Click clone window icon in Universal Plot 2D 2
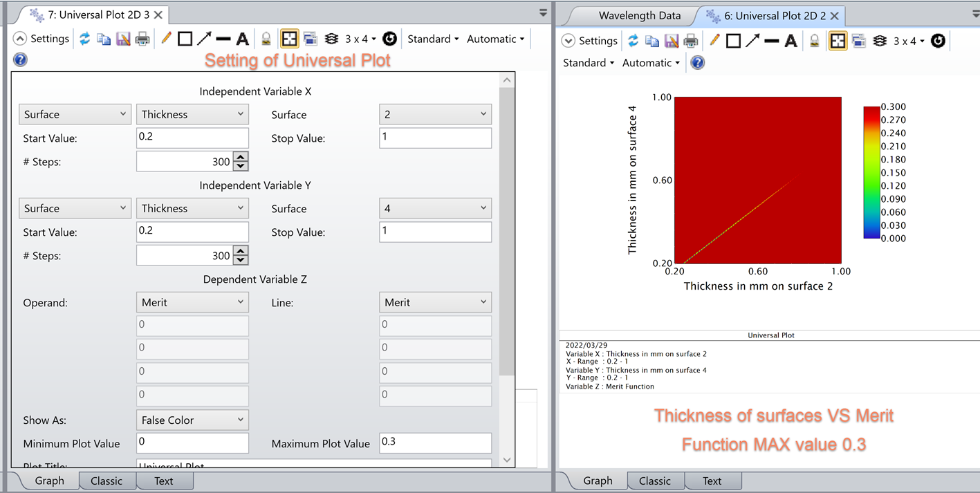The image size is (980, 493). point(858,41)
